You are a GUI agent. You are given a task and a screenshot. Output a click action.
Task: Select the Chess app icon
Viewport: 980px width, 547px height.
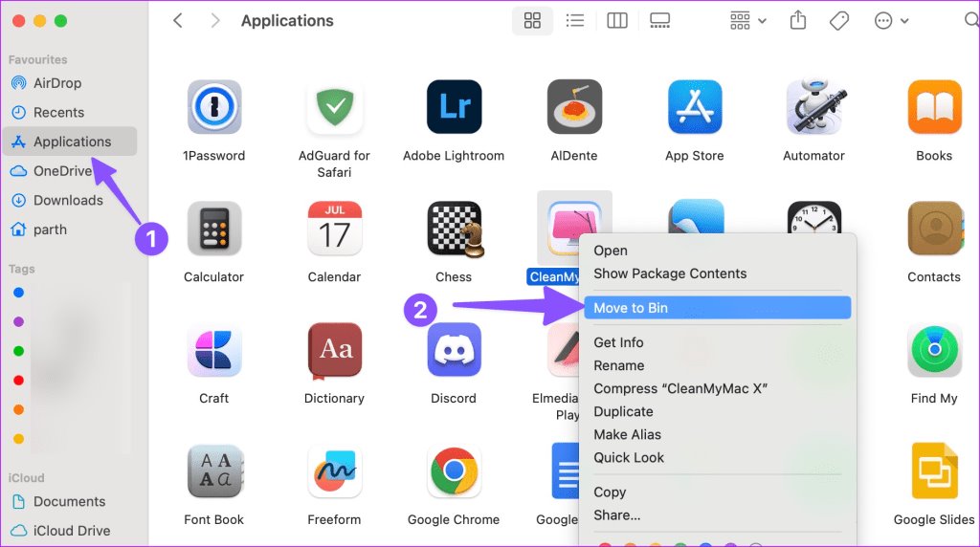(455, 229)
